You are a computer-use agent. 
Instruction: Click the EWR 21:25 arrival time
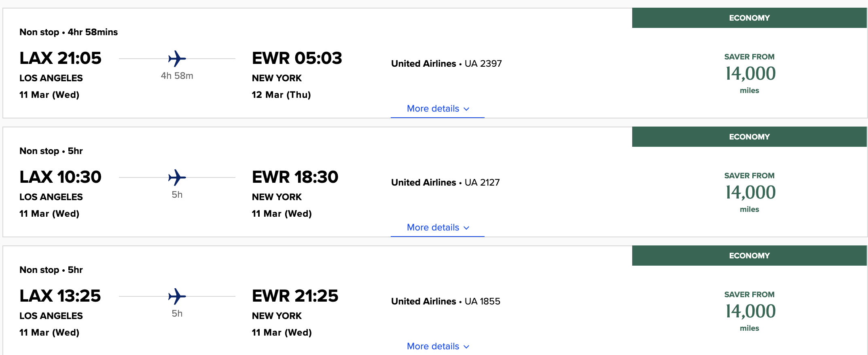(296, 296)
